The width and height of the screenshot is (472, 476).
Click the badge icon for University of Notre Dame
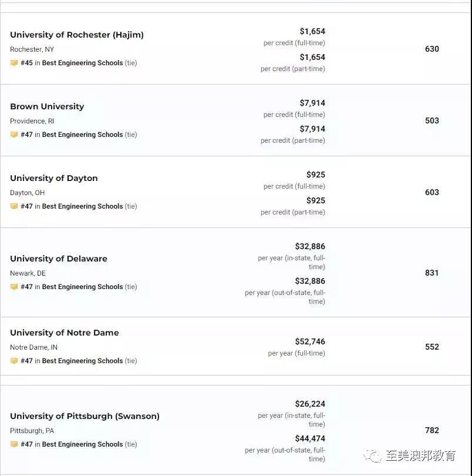(x=14, y=361)
